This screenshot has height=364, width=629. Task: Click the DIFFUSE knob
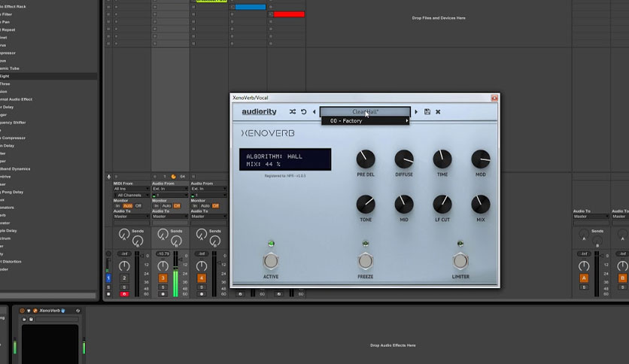(x=404, y=159)
